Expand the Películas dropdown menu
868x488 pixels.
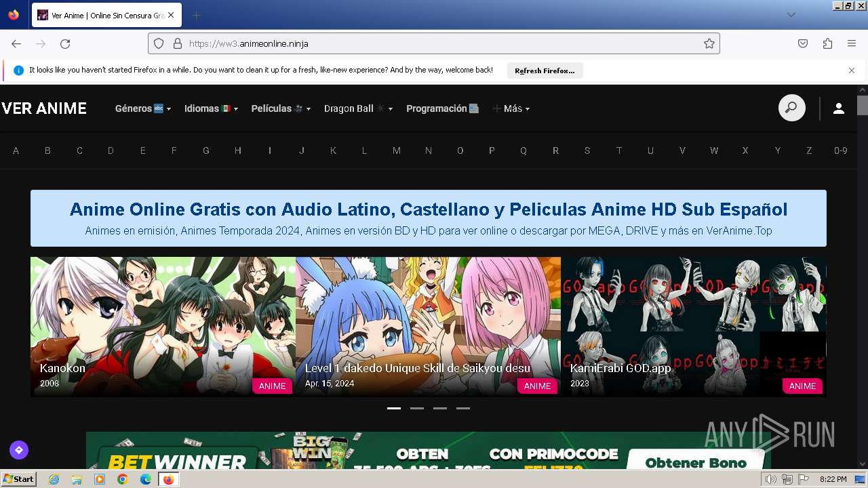[281, 108]
